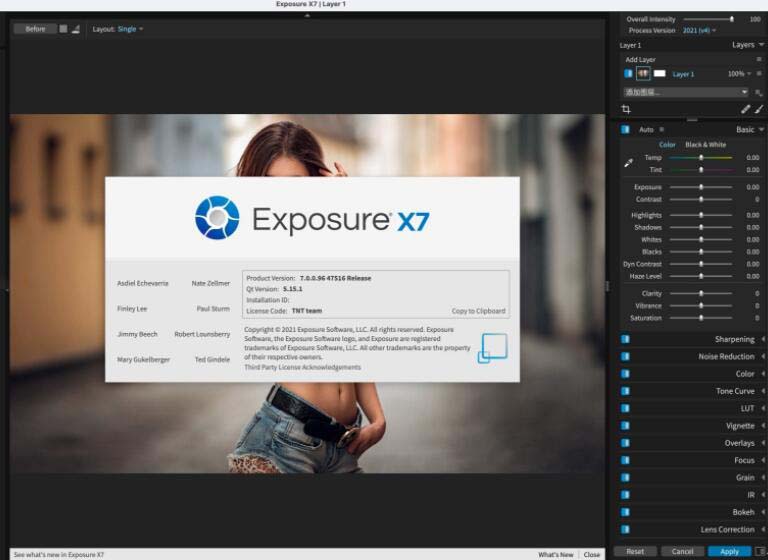Toggle the Overlays panel switch
Image resolution: width=768 pixels, height=560 pixels.
click(625, 443)
